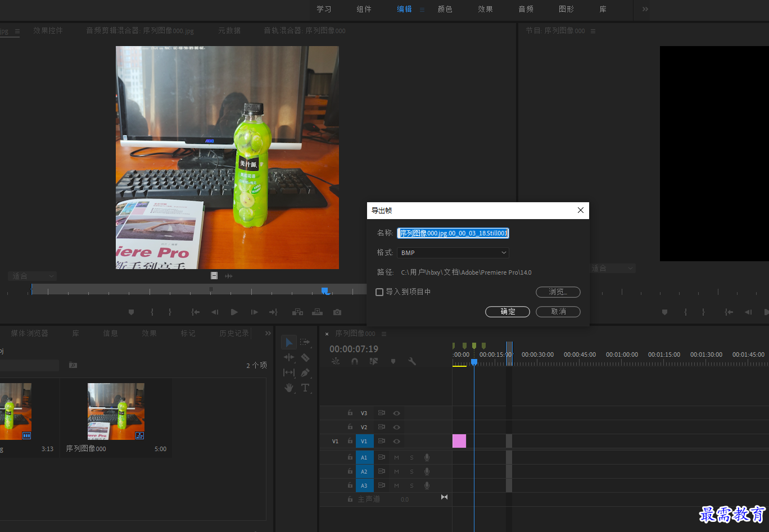
Task: Step back one frame in Source monitor
Action: click(x=215, y=312)
